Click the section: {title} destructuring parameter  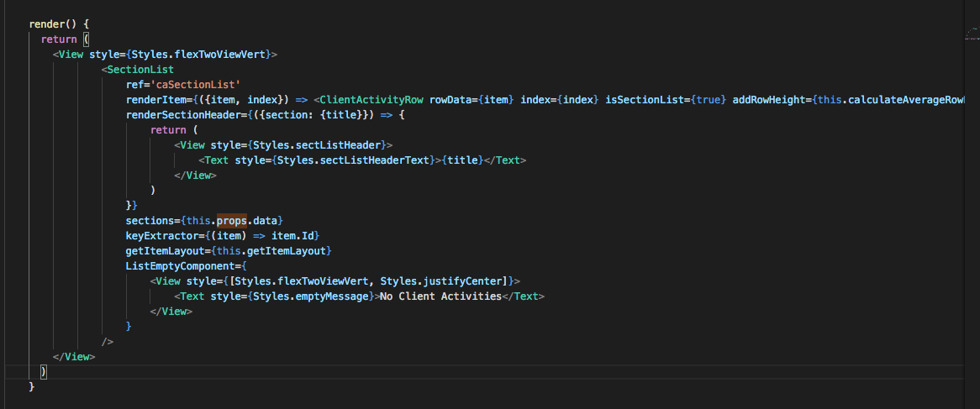click(x=313, y=115)
